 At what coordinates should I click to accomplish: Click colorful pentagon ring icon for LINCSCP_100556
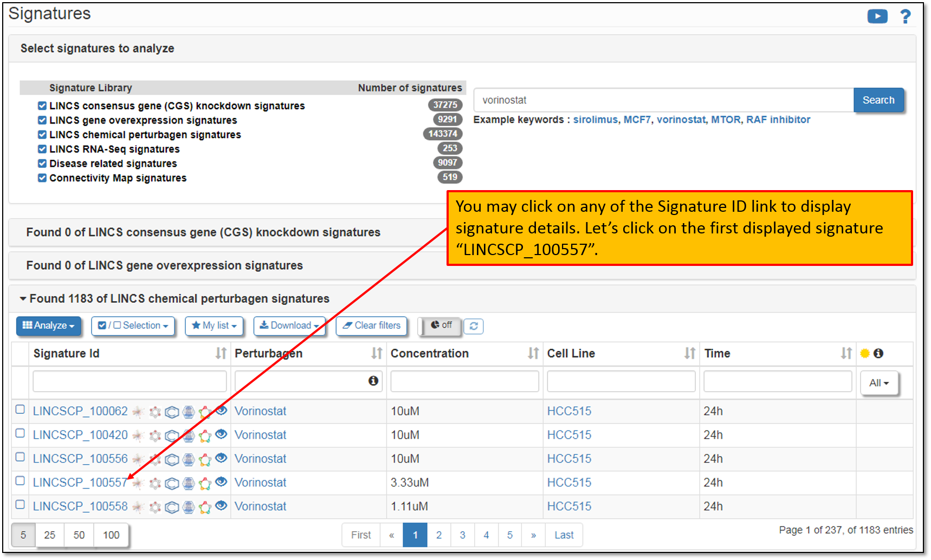tap(205, 460)
